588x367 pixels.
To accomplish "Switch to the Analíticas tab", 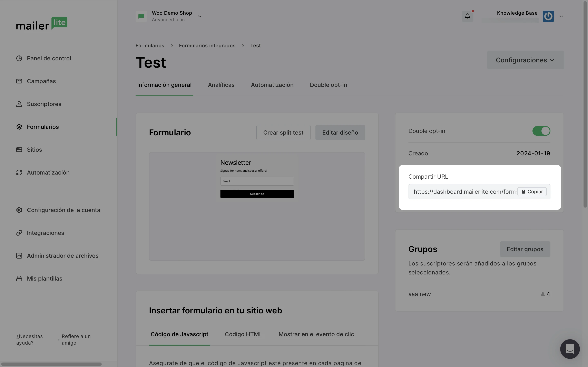I will coord(221,85).
